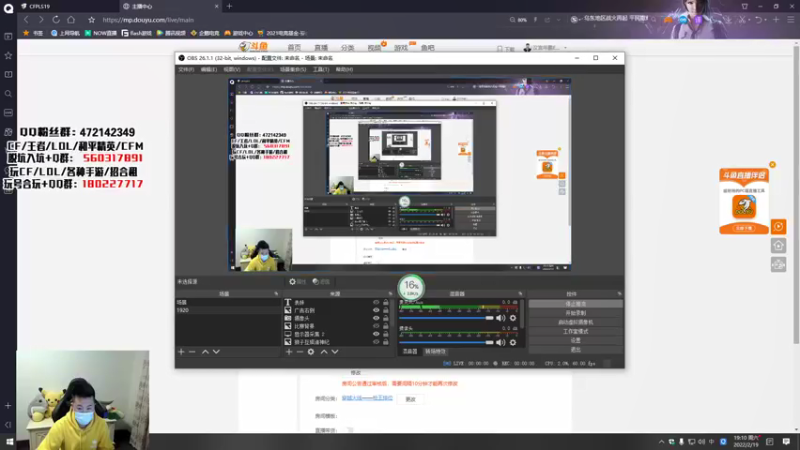Move scene down with arrow icon

(216, 352)
